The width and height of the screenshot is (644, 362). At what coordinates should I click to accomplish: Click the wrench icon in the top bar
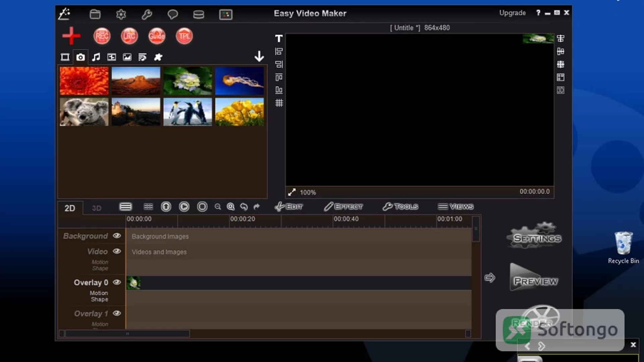coord(147,14)
